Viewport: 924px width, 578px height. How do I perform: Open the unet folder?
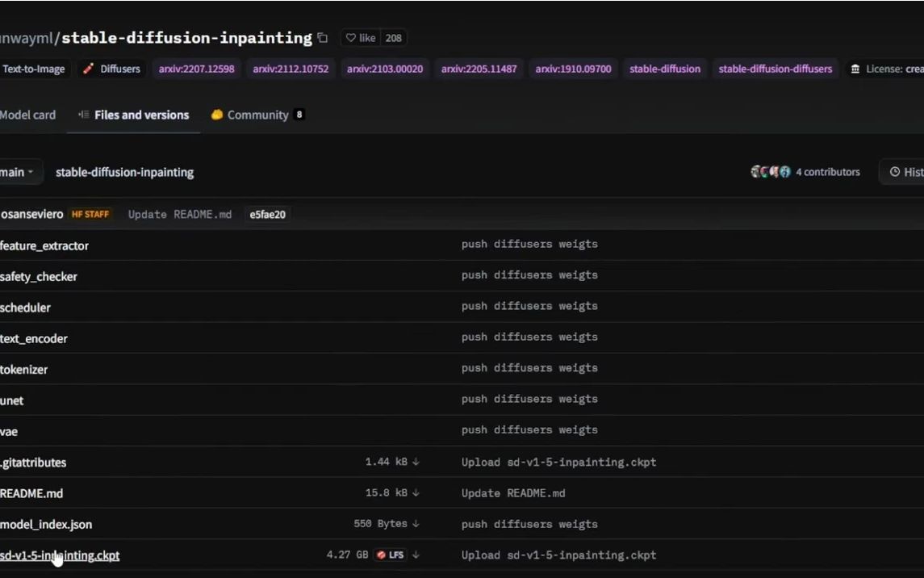(12, 400)
